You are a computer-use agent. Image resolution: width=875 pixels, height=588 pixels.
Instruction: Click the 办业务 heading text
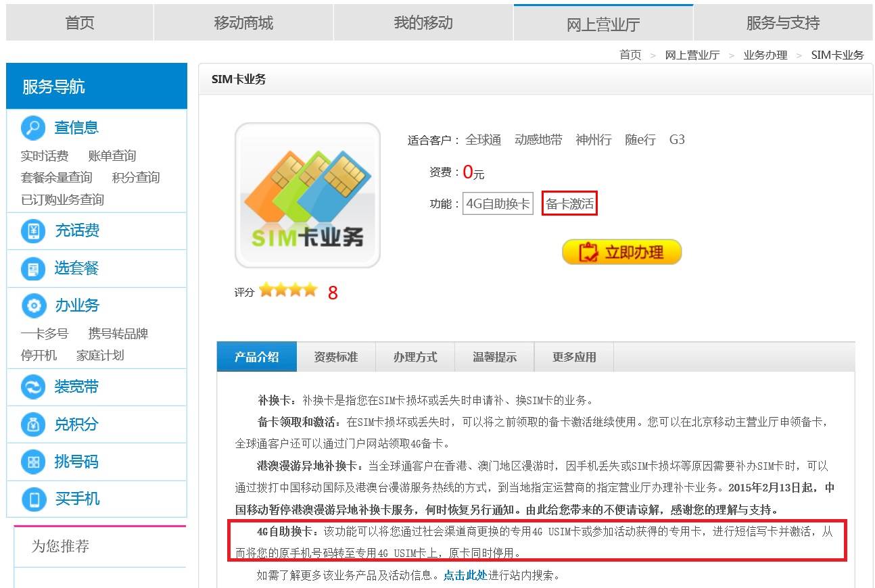coord(77,305)
